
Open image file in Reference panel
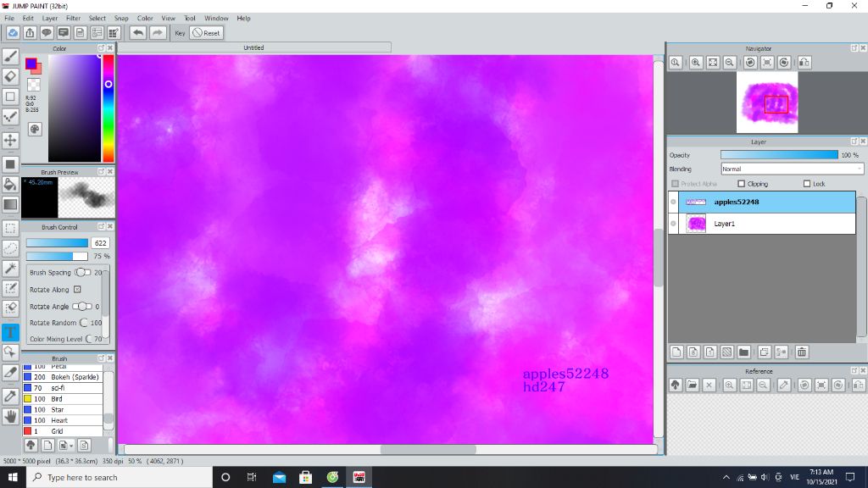tap(692, 385)
